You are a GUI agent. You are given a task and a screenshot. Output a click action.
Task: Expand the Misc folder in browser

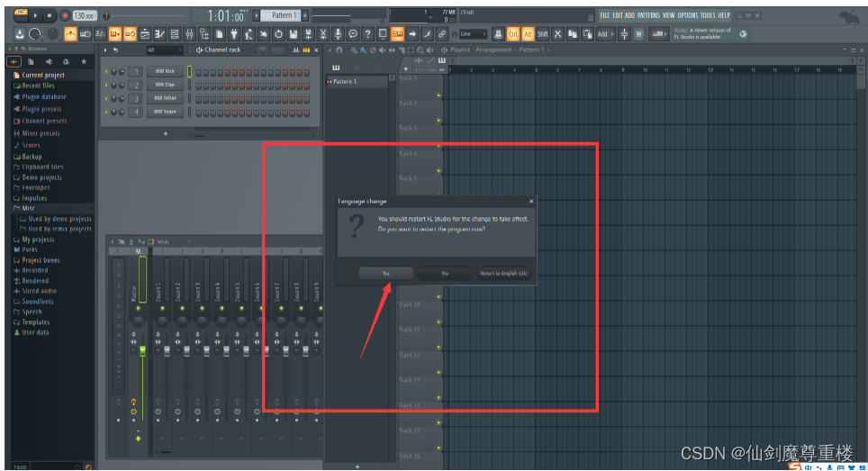click(28, 208)
